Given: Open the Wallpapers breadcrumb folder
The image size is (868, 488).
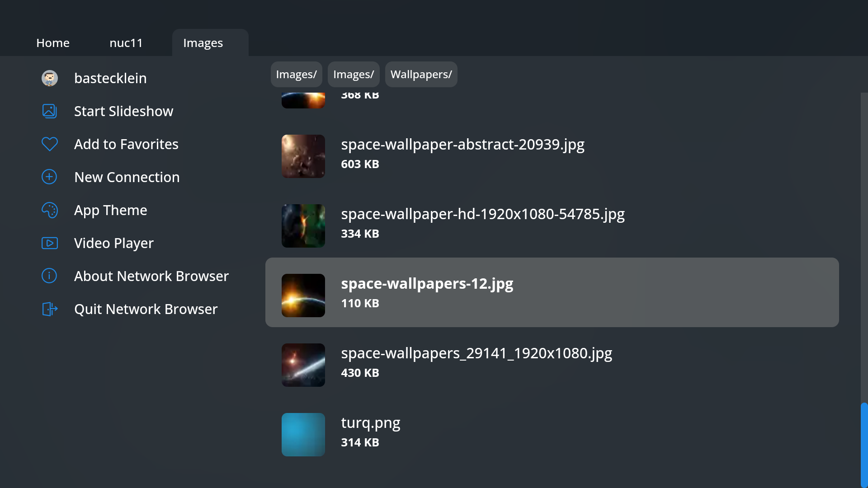Looking at the screenshot, I should tap(421, 74).
